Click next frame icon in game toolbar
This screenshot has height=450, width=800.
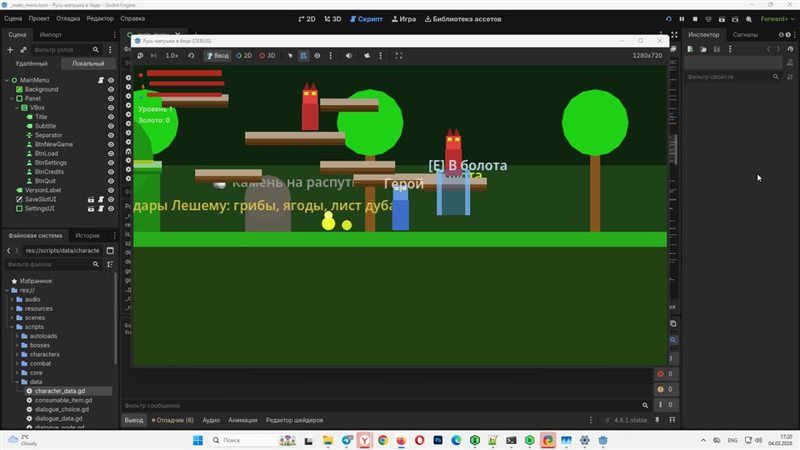pyautogui.click(x=153, y=56)
